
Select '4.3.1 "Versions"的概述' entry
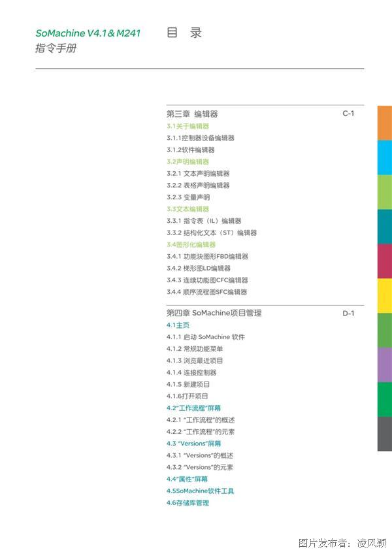(200, 455)
